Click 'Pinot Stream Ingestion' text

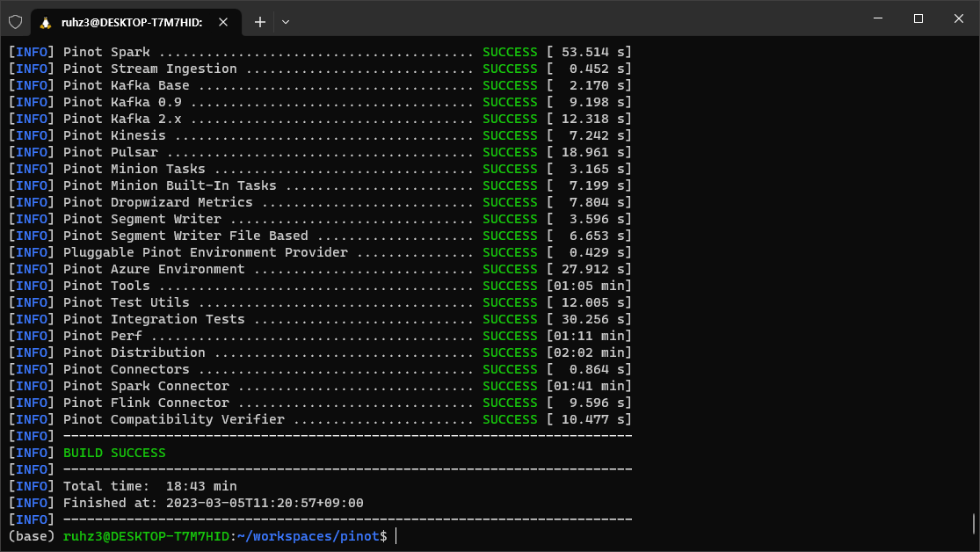coord(150,69)
